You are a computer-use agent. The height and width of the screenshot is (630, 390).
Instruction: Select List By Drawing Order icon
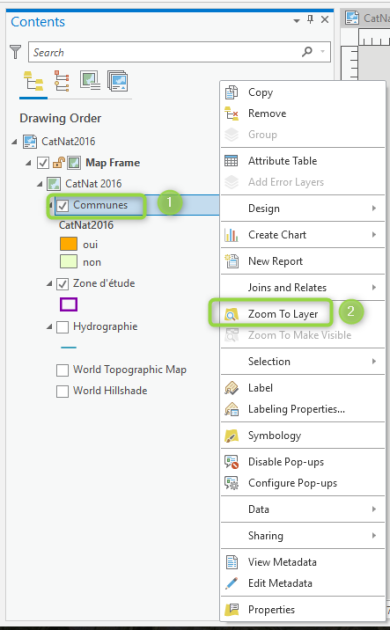tap(33, 81)
